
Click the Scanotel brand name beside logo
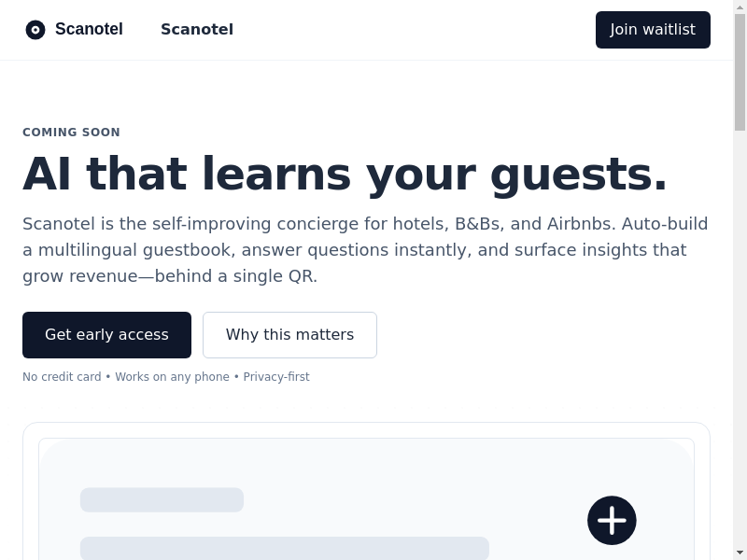click(x=89, y=29)
